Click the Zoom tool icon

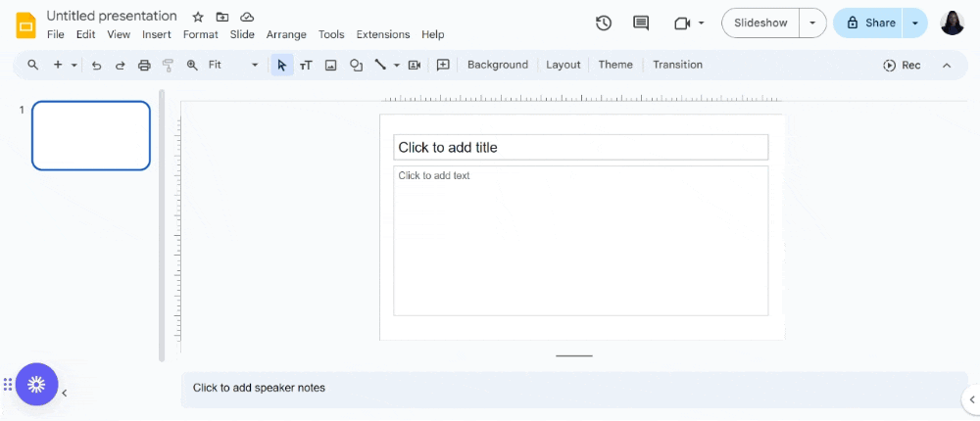192,65
